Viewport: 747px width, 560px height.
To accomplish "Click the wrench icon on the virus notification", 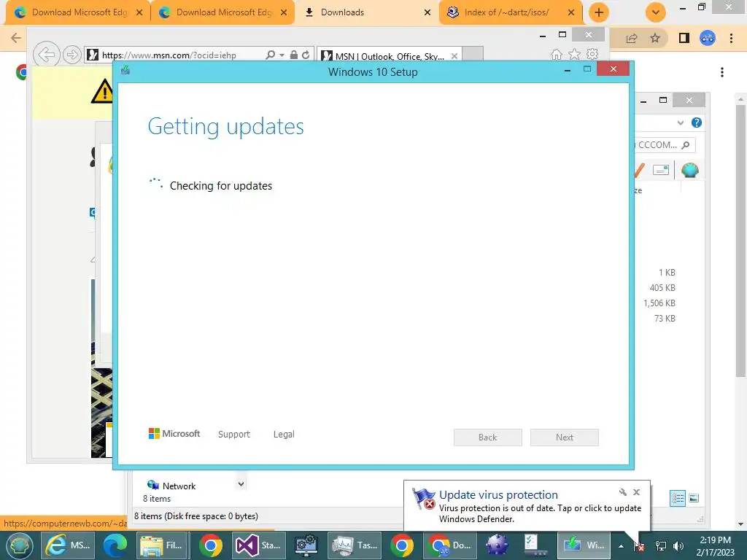I will point(623,492).
